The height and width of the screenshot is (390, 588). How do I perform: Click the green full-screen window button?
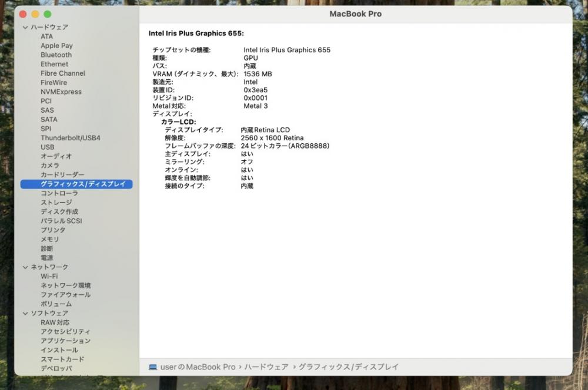point(48,14)
